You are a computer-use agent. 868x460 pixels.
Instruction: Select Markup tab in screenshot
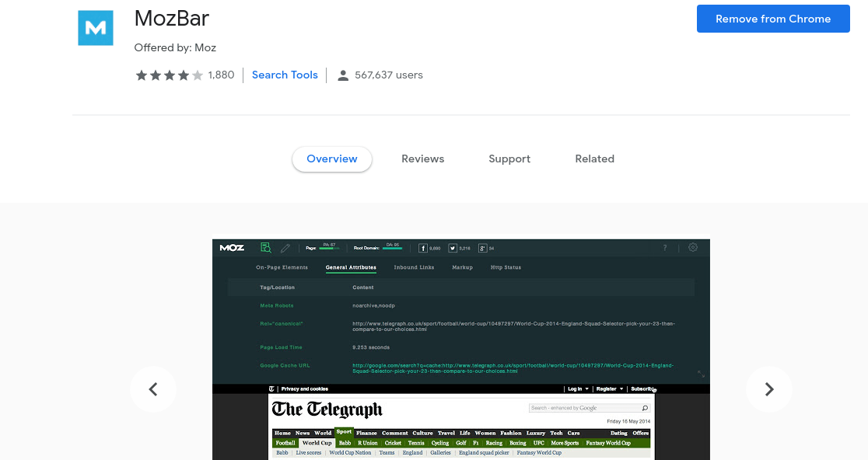coord(462,267)
